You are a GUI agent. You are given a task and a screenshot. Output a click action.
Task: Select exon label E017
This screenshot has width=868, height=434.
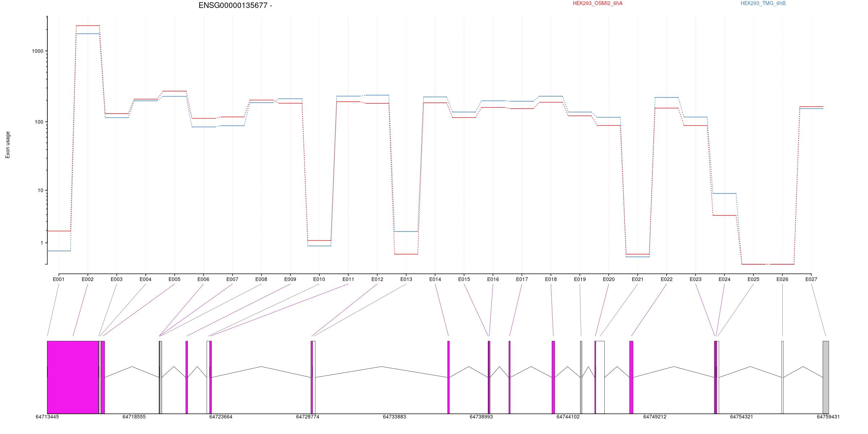(x=522, y=279)
